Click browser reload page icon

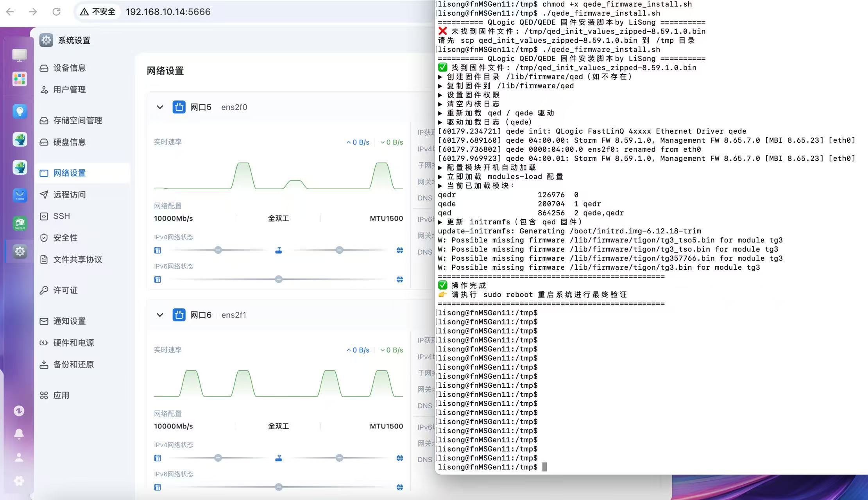pyautogui.click(x=56, y=12)
